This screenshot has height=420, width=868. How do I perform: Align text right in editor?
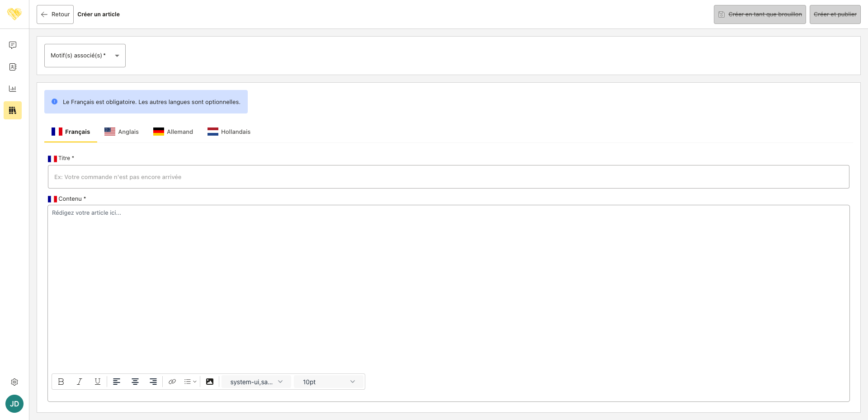(x=153, y=382)
